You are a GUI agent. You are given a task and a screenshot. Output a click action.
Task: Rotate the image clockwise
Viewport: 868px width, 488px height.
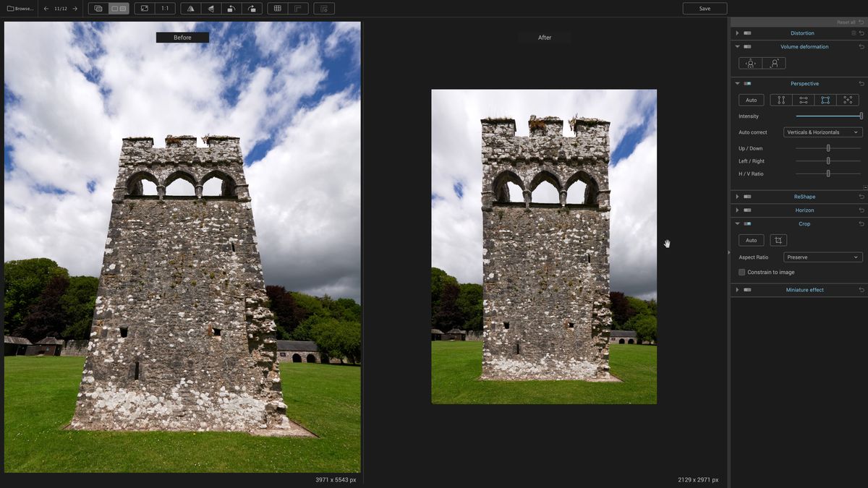click(252, 8)
